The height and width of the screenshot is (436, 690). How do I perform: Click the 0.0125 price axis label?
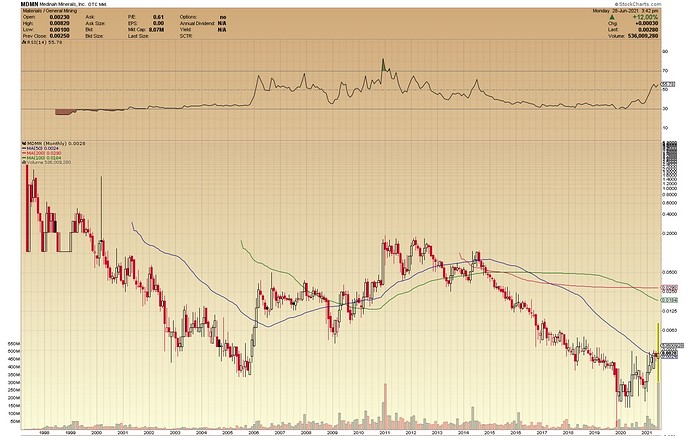(669, 311)
